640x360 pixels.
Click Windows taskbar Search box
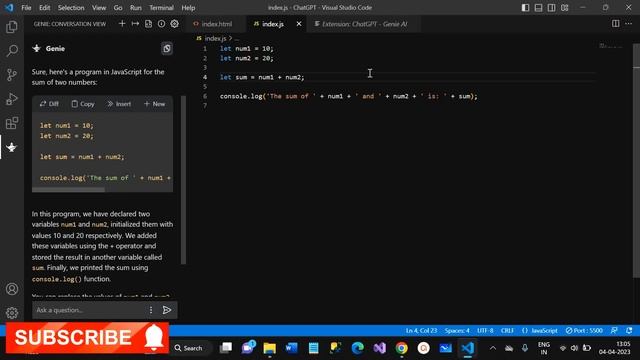(x=190, y=348)
